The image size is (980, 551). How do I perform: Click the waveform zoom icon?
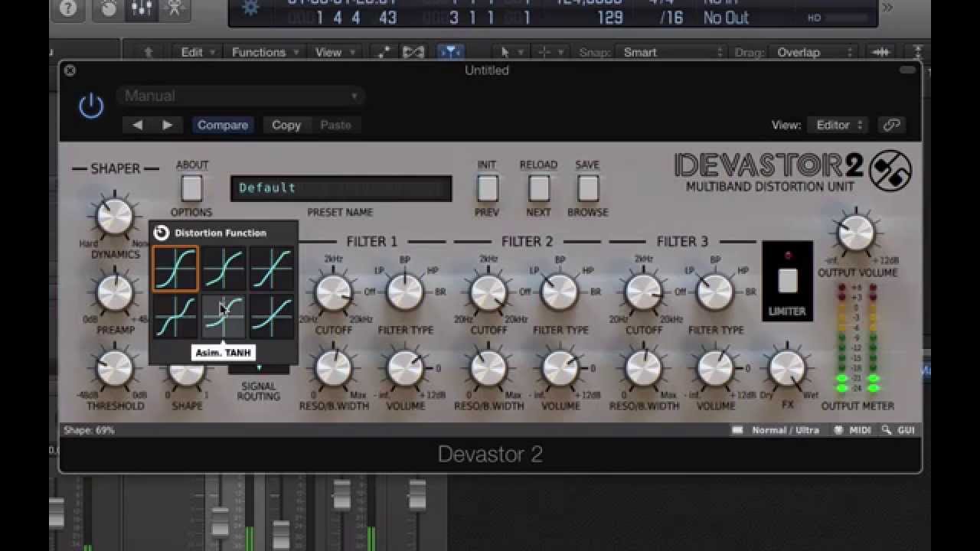click(880, 52)
